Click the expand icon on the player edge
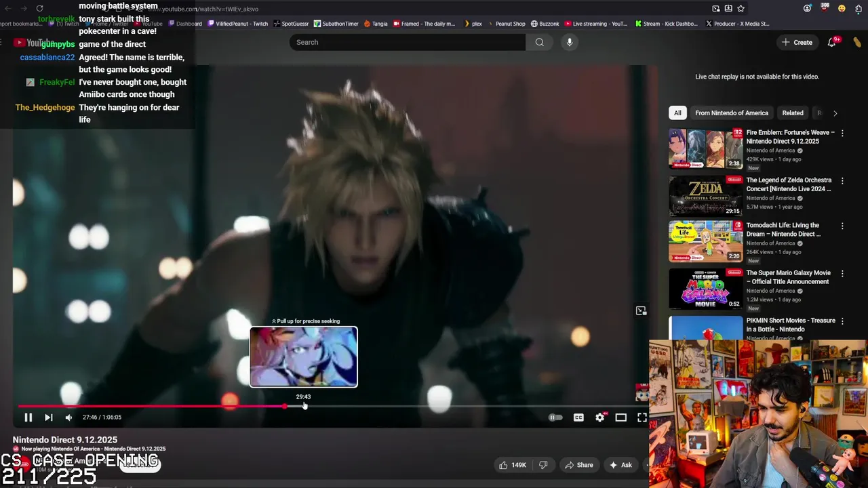868x488 pixels. (x=641, y=311)
